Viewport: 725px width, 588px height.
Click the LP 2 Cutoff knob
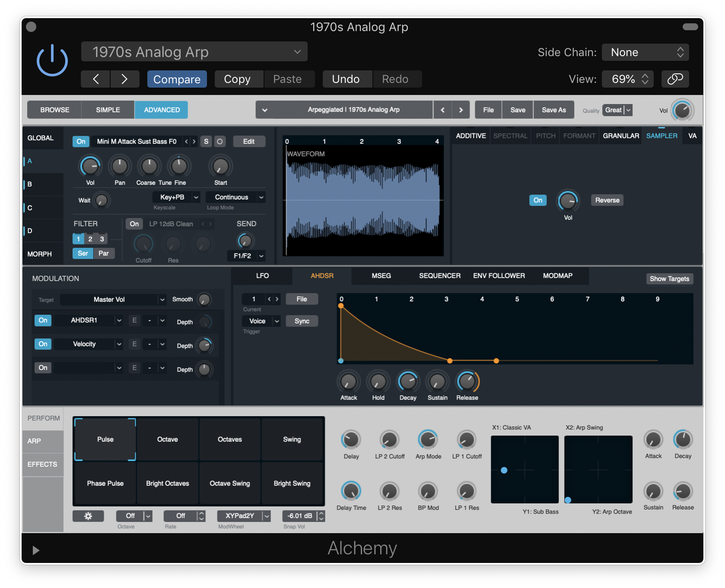(389, 440)
